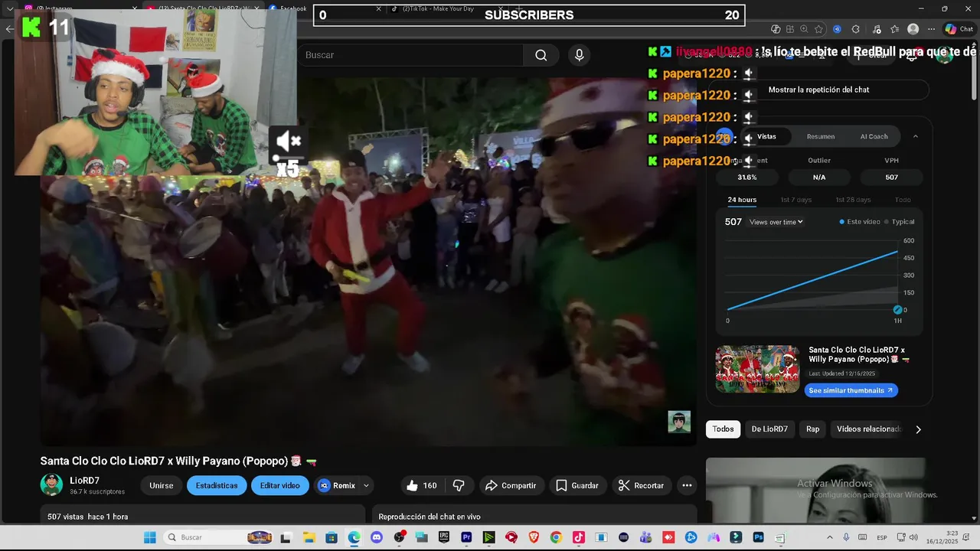Open Copilot Chat button in Edge
This screenshot has width=980, height=551.
coord(959,29)
